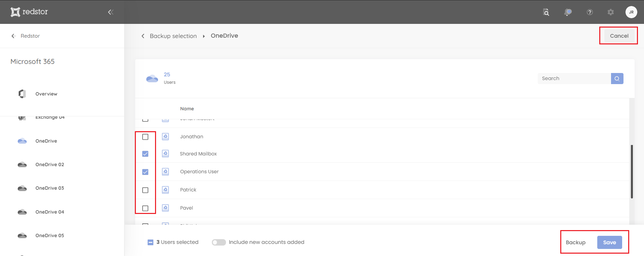644x256 pixels.
Task: Go back to Redstor via arrow
Action: [x=13, y=36]
